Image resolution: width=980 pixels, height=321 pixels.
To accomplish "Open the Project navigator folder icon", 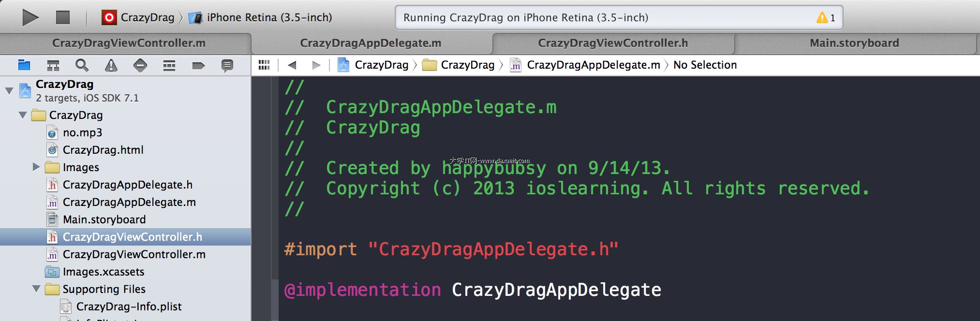I will 24,65.
